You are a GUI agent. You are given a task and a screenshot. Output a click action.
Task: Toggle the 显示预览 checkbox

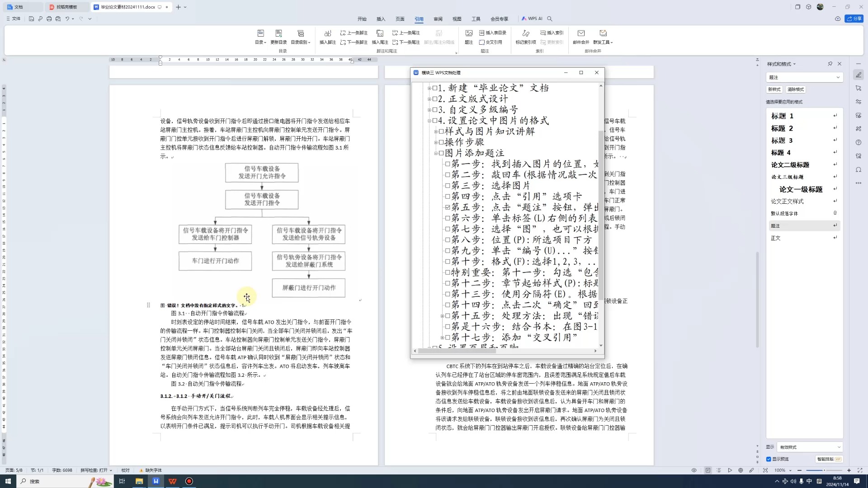(769, 459)
